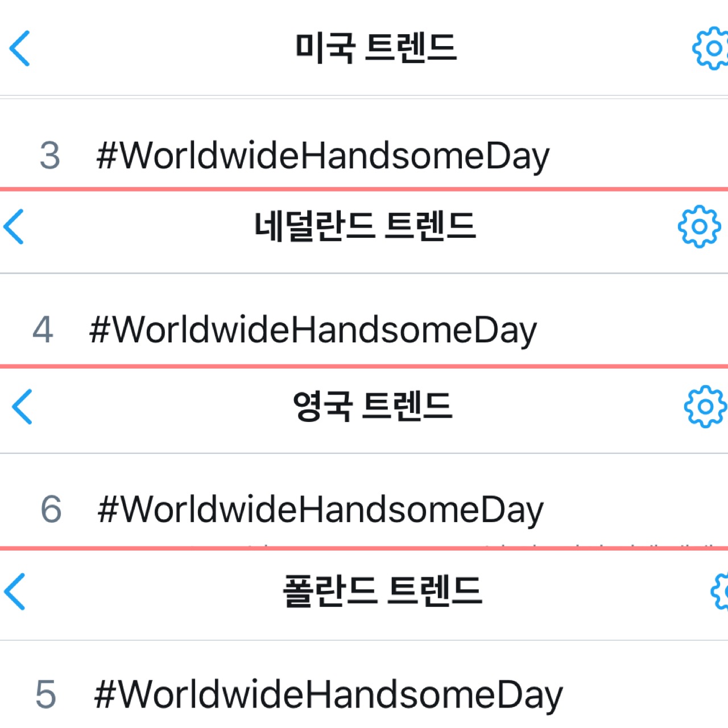728x728 pixels.
Task: Tap rank number 5 under 폴란드 트렌드
Action: click(46, 695)
